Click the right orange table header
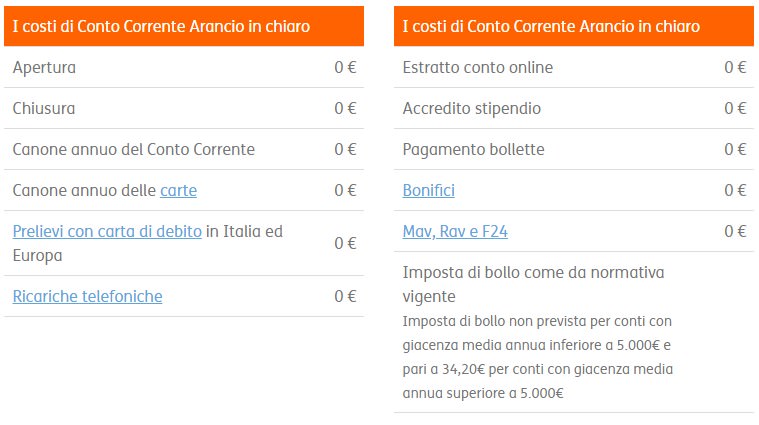 click(574, 26)
